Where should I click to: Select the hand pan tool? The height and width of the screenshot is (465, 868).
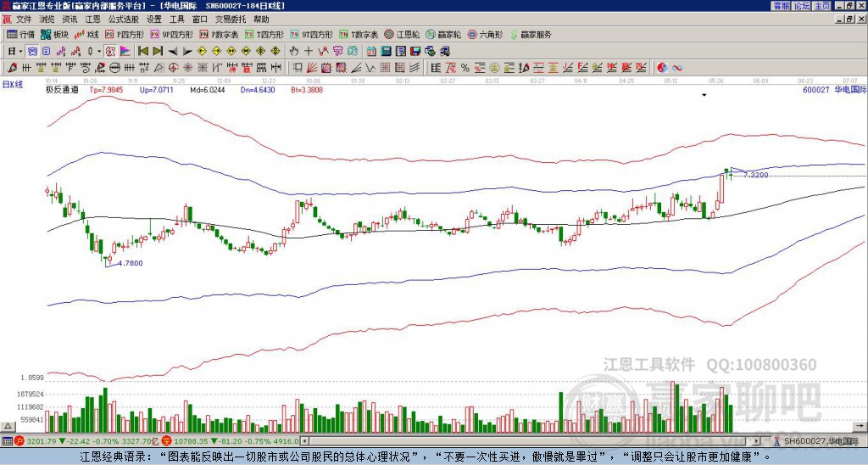click(x=293, y=52)
